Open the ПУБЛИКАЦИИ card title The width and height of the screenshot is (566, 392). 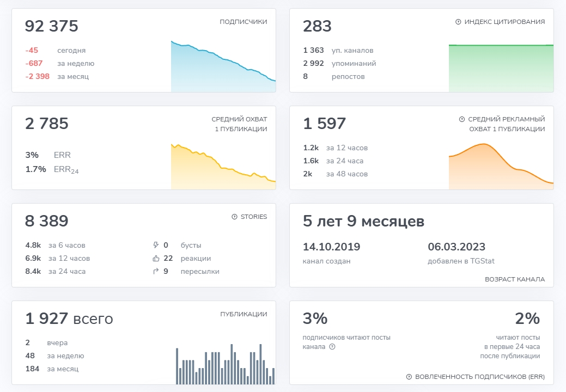244,314
